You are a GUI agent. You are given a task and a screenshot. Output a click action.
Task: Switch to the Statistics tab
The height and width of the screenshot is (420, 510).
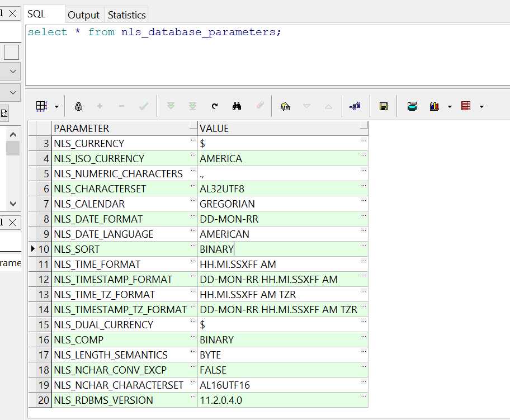pyautogui.click(x=126, y=15)
